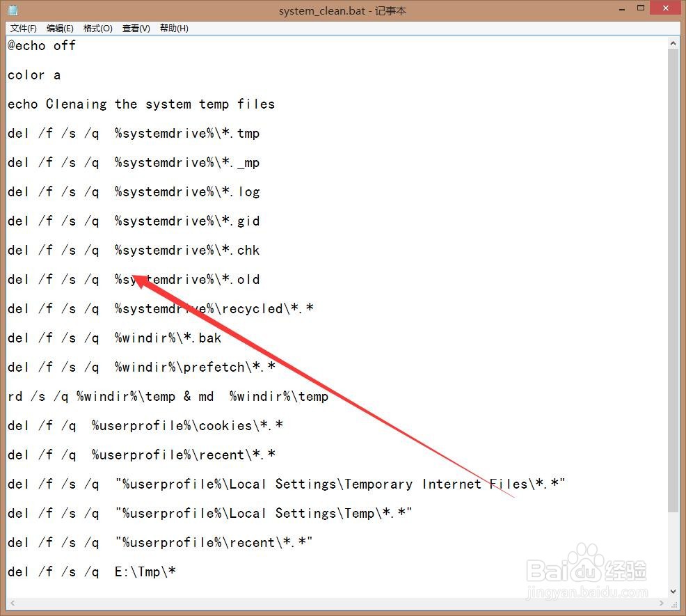Minimize the Notepad window
Viewport: 686px width, 616px height.
click(x=622, y=9)
